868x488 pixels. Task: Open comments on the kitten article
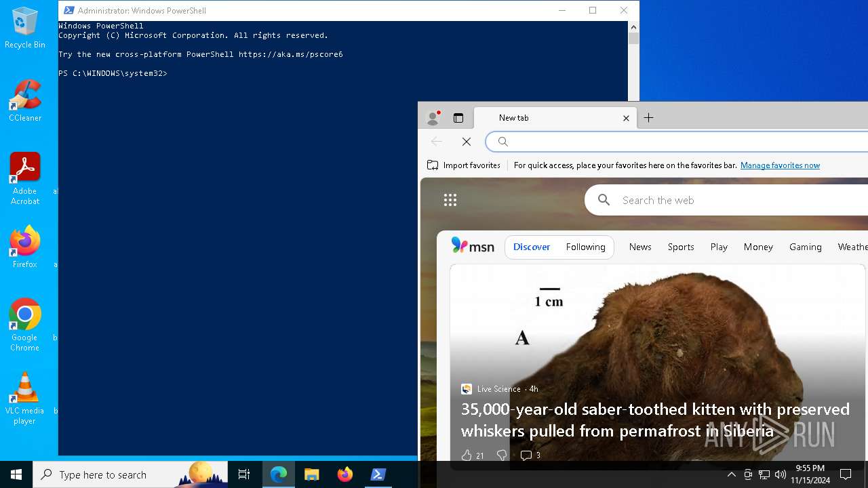click(x=530, y=455)
